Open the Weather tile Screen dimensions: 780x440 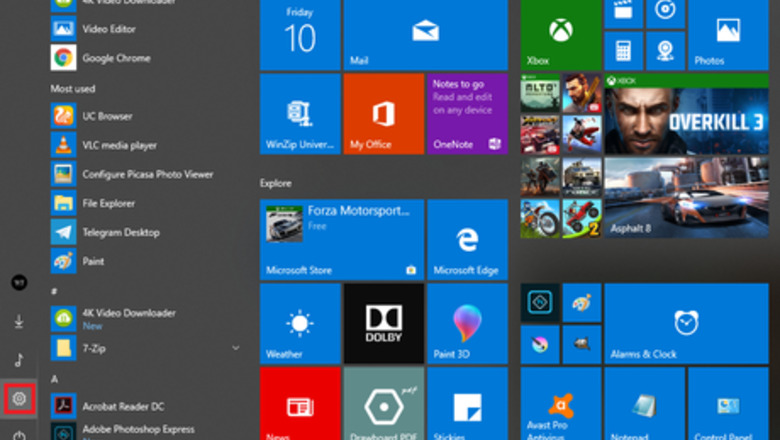(300, 324)
